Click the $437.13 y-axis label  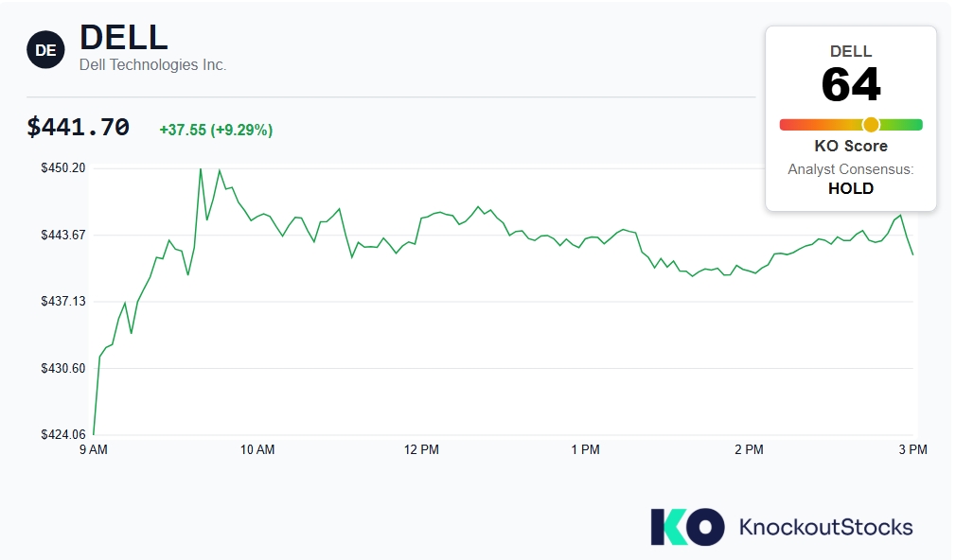[x=63, y=301]
